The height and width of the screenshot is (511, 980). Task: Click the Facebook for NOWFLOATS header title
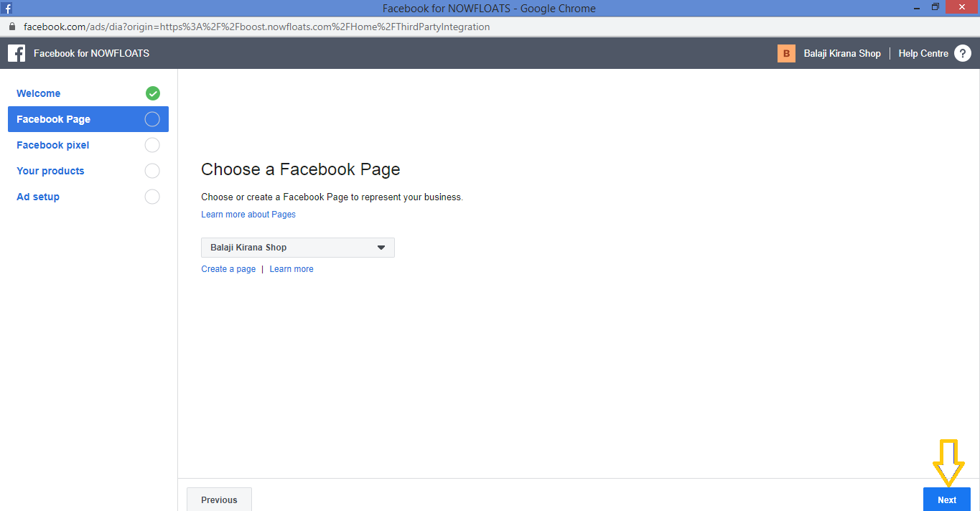91,53
